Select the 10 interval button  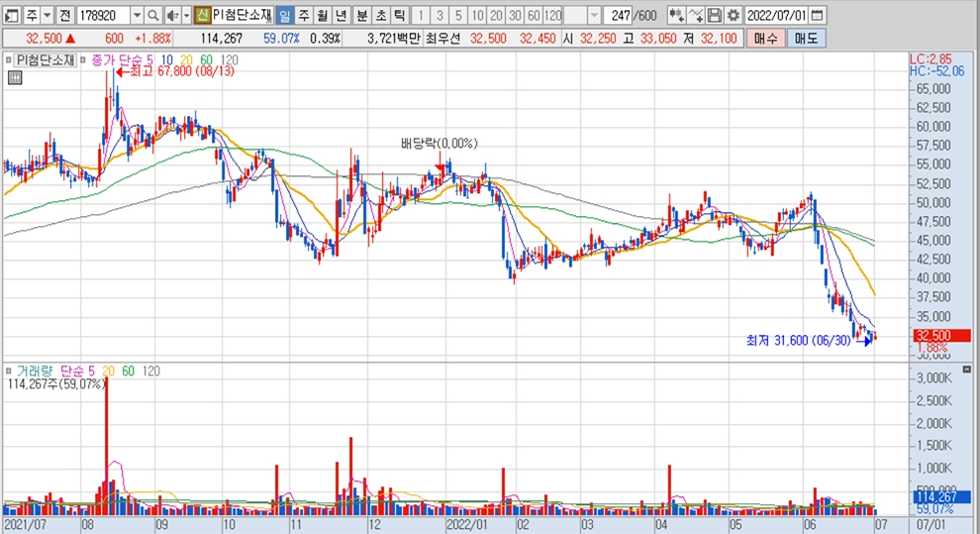[x=477, y=15]
